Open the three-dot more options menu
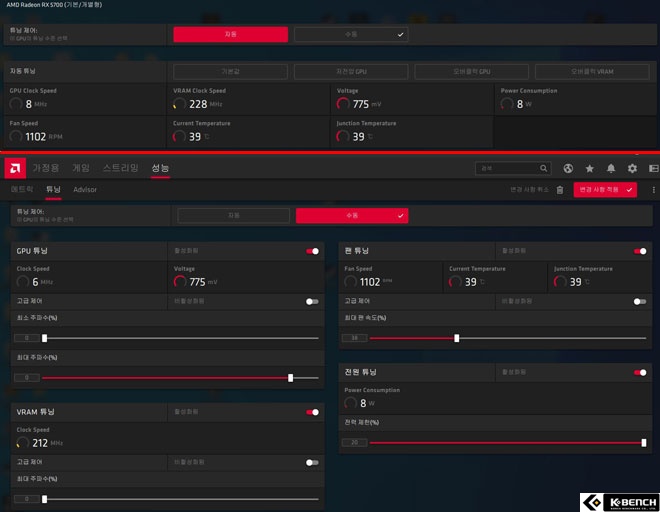The height and width of the screenshot is (512, 660). (x=653, y=190)
